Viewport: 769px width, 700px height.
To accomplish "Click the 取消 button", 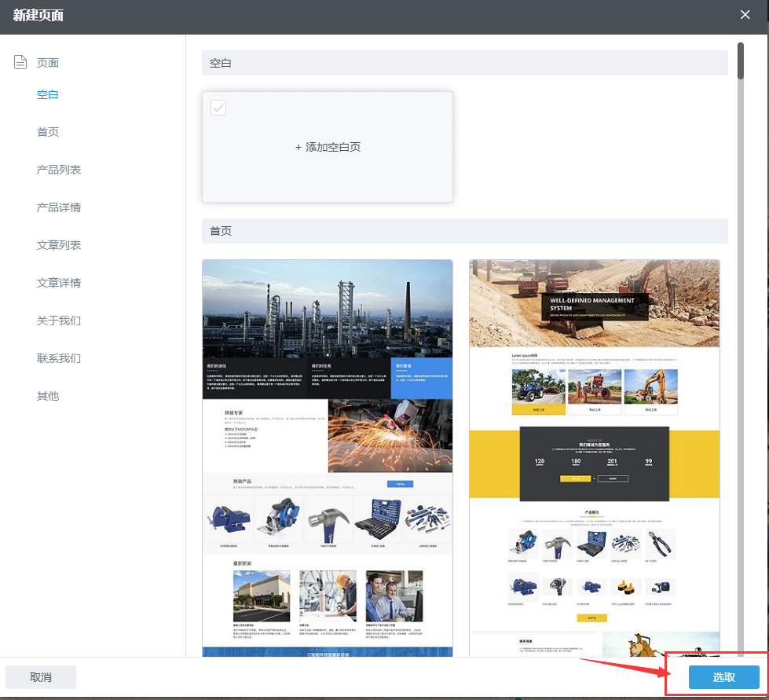I will [x=41, y=677].
